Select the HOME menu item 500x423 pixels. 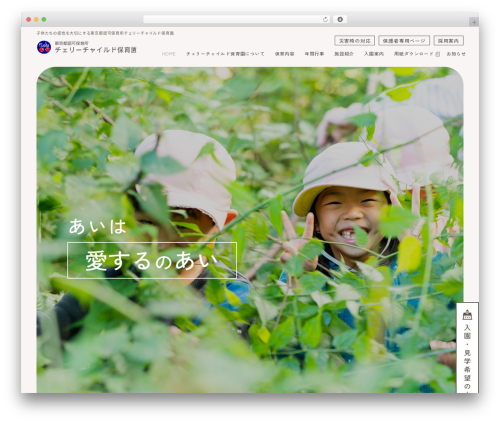pyautogui.click(x=169, y=54)
